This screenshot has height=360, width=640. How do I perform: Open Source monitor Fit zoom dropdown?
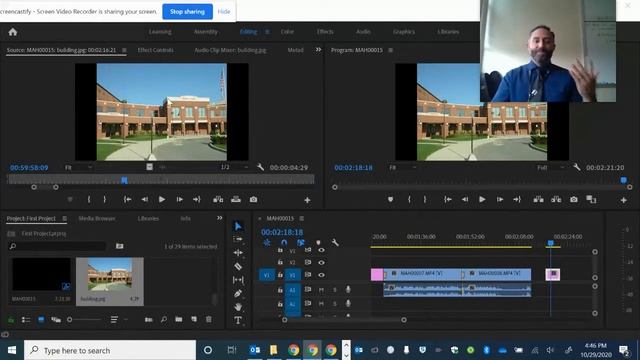click(x=78, y=167)
